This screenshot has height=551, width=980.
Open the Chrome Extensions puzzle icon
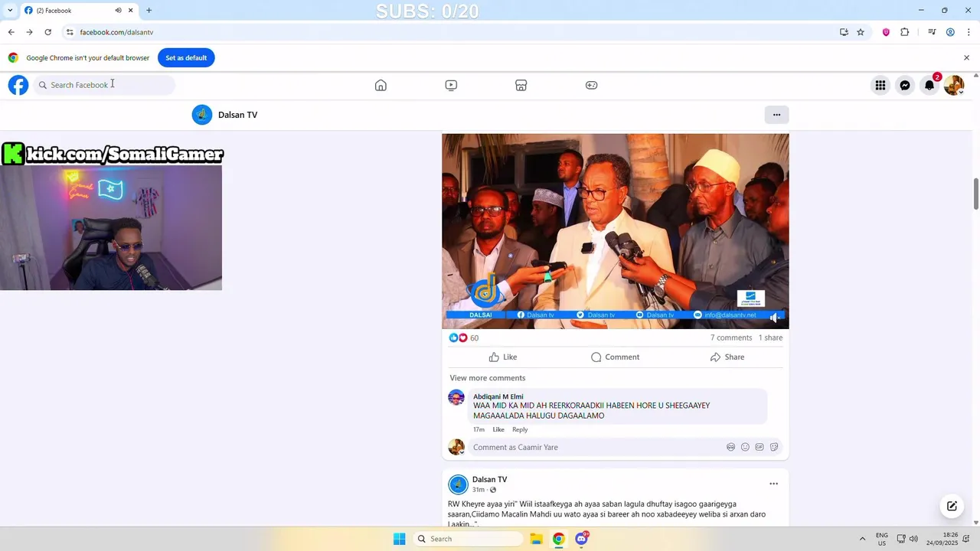(905, 32)
